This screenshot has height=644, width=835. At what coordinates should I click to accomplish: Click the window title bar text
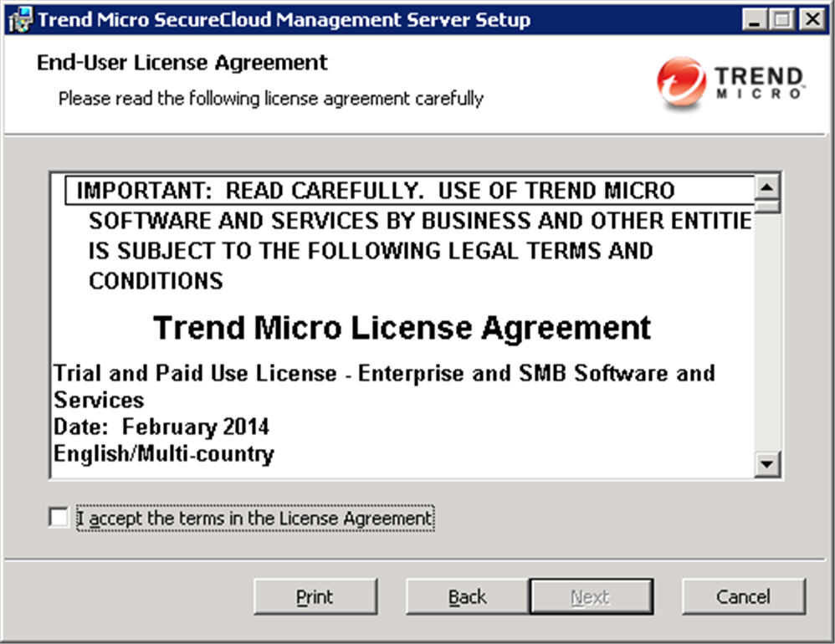coord(284,20)
